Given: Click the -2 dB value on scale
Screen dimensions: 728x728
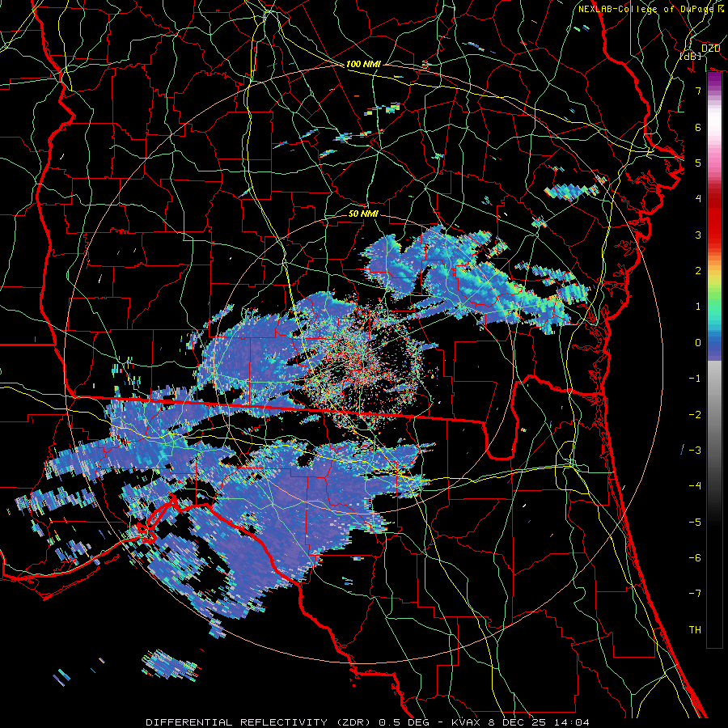Looking at the screenshot, I should (x=695, y=415).
